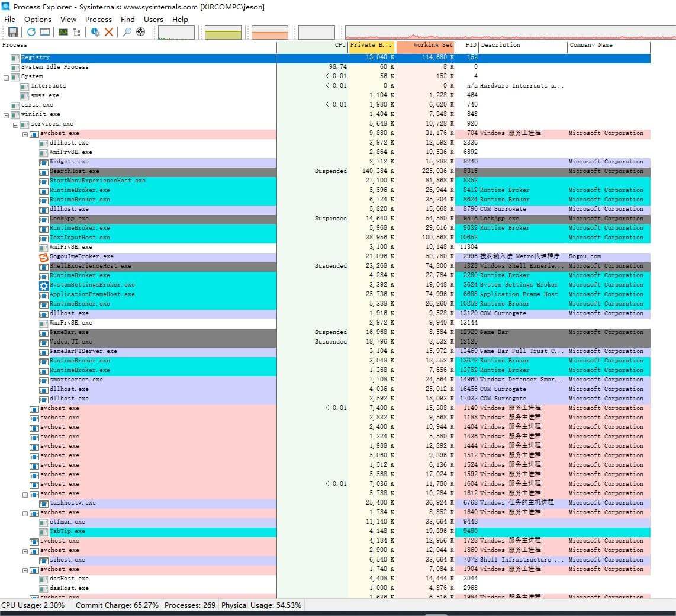The image size is (676, 616).
Task: Select the smartscreen.exe process row
Action: pos(76,380)
